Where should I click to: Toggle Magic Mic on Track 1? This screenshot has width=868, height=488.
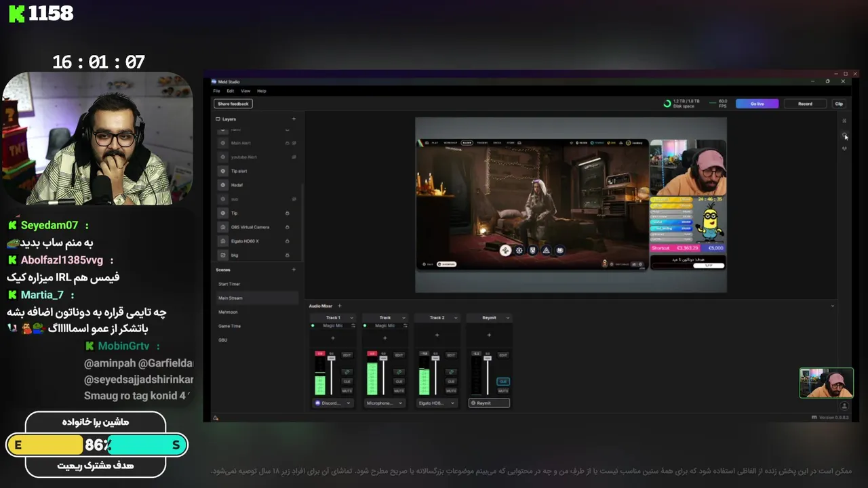pyautogui.click(x=313, y=326)
